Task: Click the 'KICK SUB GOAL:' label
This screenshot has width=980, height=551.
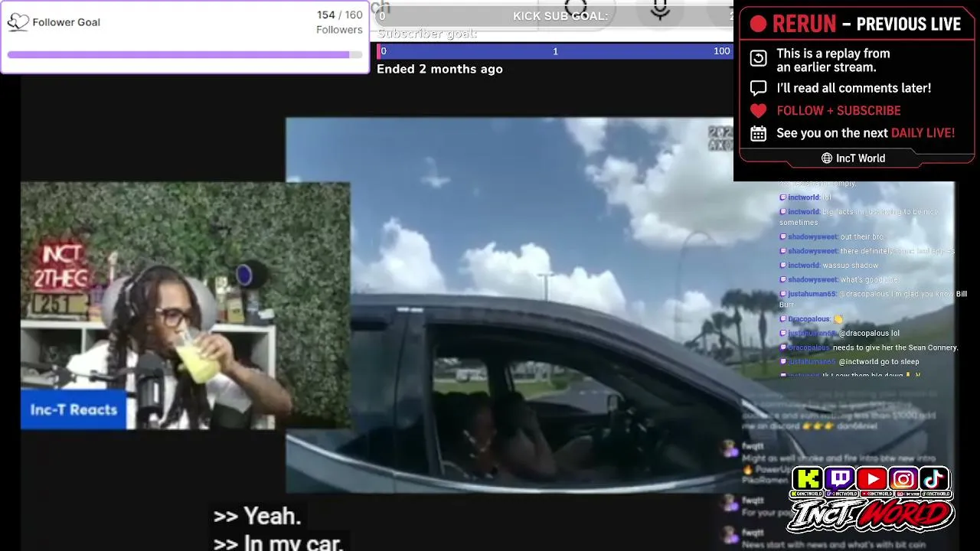Action: [560, 16]
